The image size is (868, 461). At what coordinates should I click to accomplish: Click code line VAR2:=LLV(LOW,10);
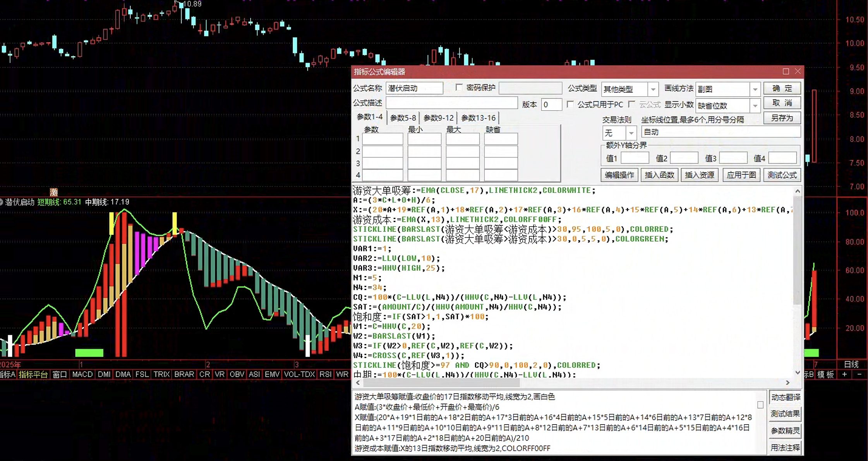397,258
